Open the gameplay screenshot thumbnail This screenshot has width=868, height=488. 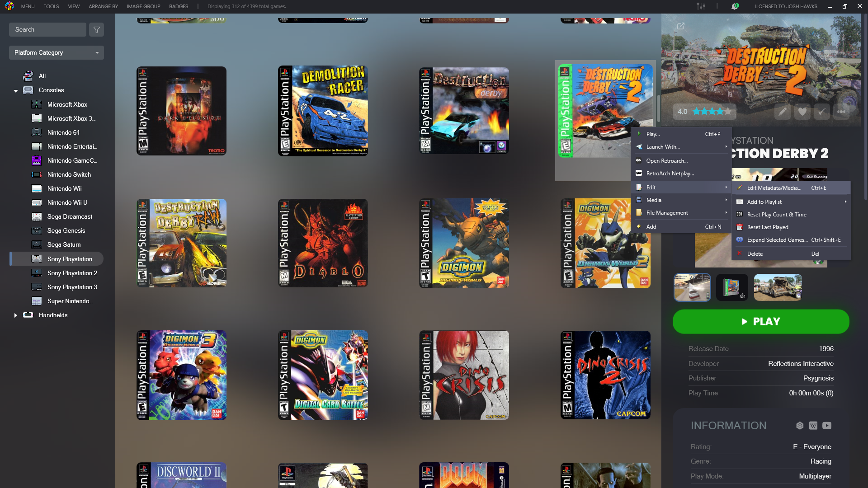(x=692, y=287)
